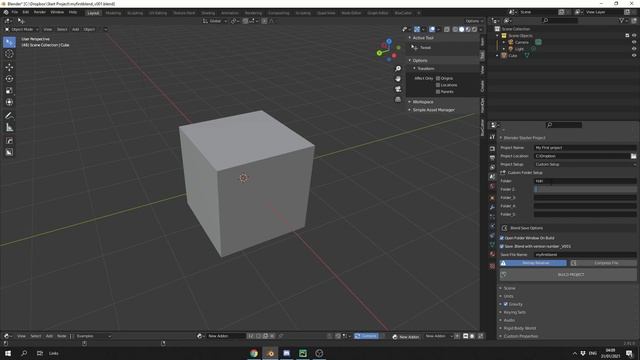Open the File menu
This screenshot has width=640, height=360.
(15, 13)
